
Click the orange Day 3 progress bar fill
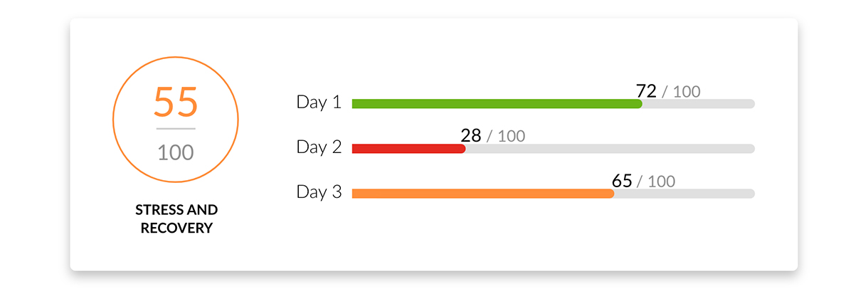click(x=482, y=194)
